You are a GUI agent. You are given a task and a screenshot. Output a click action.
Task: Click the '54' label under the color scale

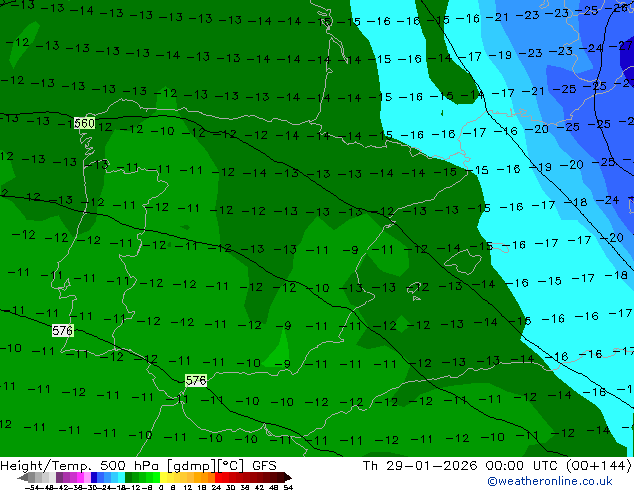point(288,487)
